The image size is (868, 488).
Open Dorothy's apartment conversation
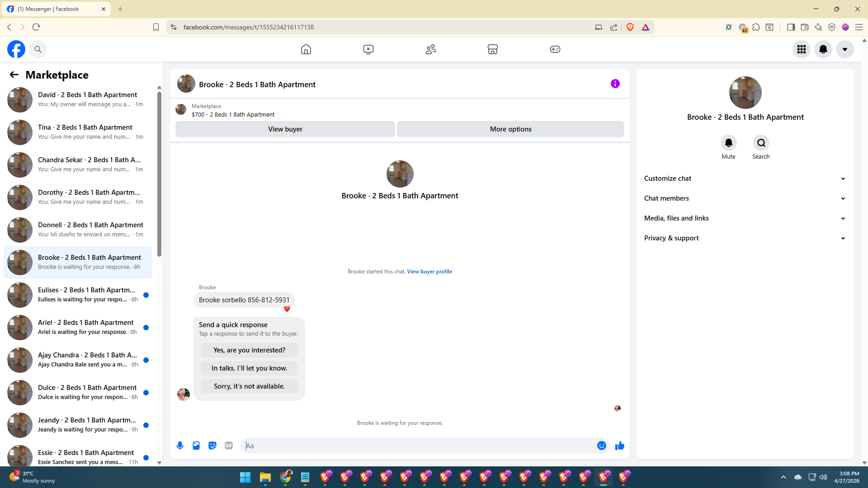(x=78, y=197)
